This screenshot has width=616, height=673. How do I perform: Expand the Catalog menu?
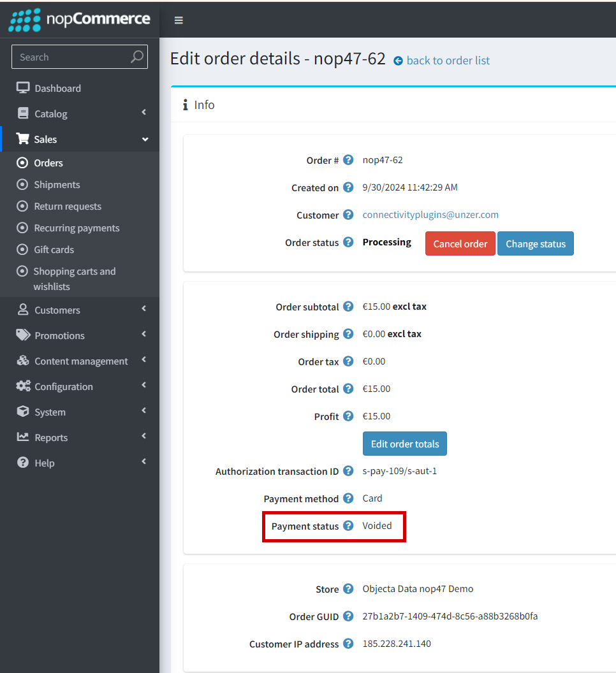click(80, 113)
